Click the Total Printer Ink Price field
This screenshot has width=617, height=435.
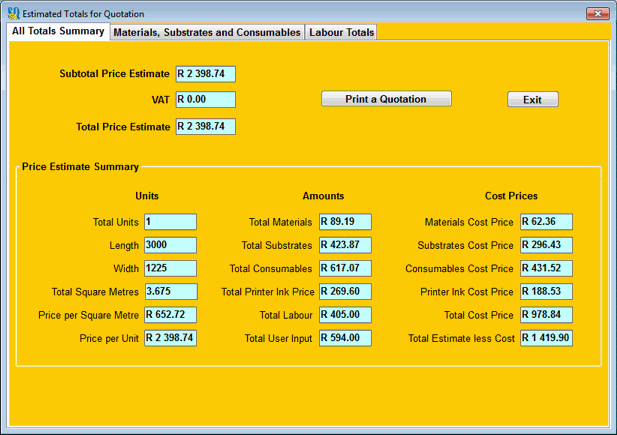coord(345,292)
